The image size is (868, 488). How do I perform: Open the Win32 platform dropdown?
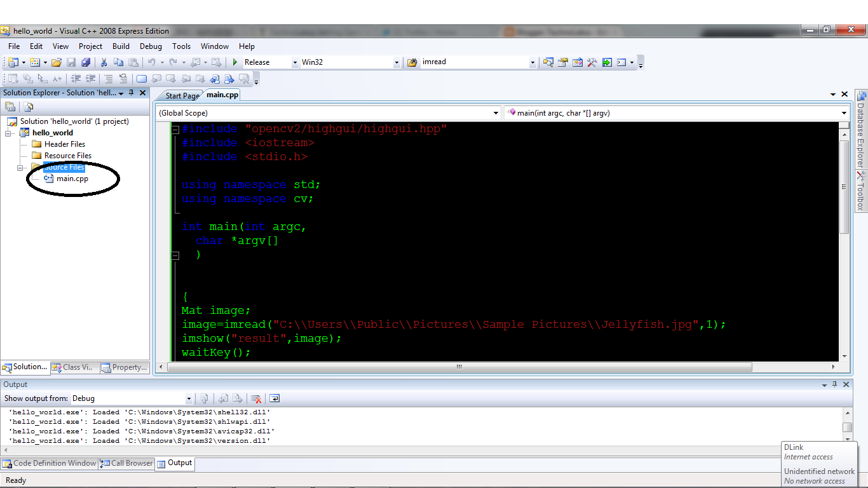click(x=395, y=62)
